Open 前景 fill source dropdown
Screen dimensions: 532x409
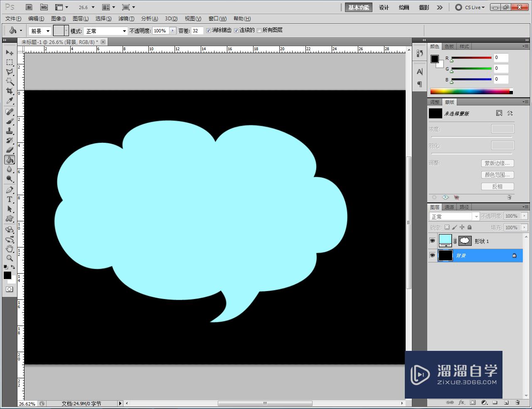[x=40, y=31]
